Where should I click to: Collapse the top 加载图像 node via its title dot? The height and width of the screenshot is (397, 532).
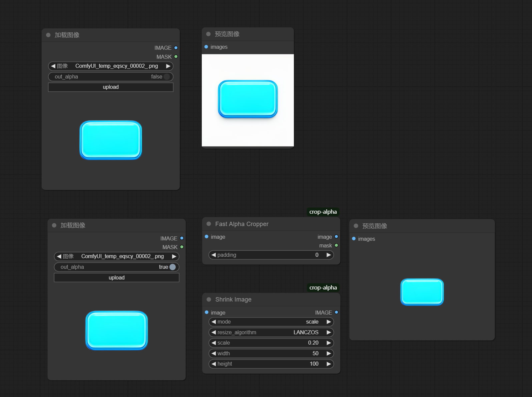pyautogui.click(x=48, y=35)
